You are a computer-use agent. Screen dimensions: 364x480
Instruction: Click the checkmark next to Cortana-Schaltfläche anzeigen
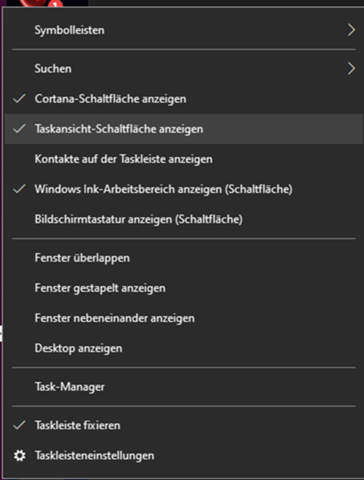19,98
